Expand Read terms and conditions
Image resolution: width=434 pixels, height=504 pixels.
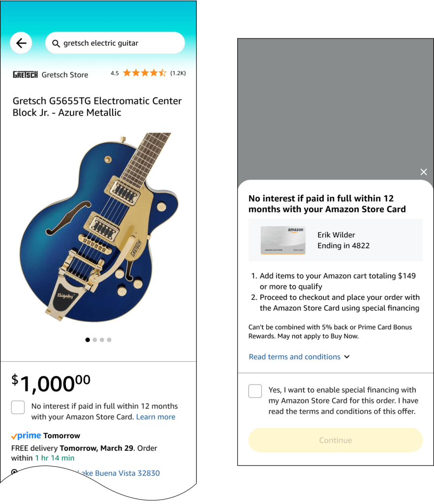(x=294, y=357)
